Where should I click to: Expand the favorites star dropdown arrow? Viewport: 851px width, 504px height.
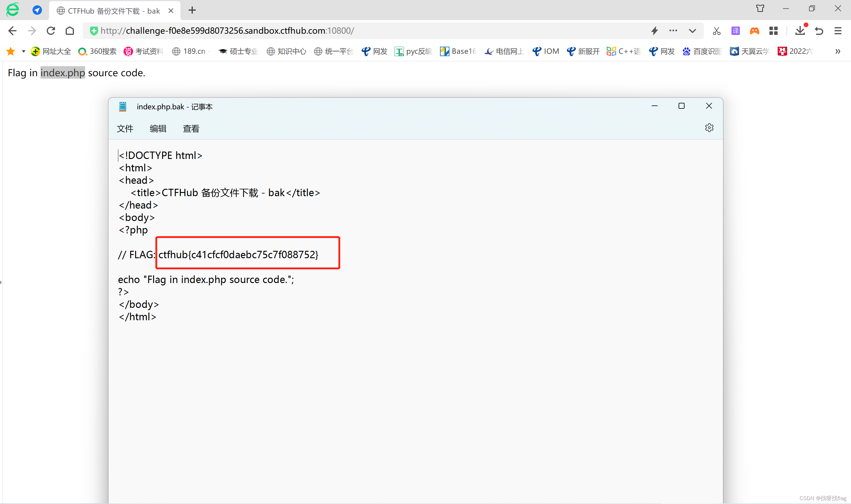[23, 51]
